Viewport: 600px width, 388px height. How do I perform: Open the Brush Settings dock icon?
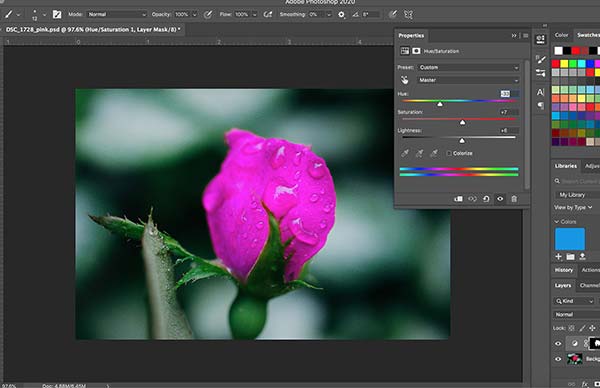[x=541, y=59]
